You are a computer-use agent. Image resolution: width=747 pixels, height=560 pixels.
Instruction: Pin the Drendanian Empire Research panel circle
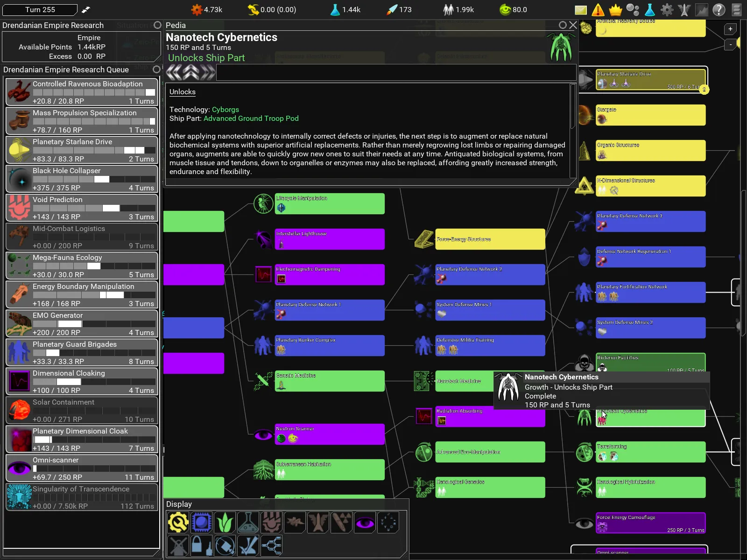pyautogui.click(x=157, y=25)
